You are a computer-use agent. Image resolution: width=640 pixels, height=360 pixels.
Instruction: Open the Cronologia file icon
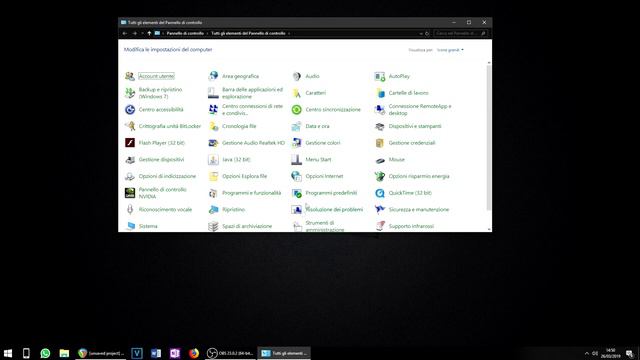pyautogui.click(x=213, y=126)
